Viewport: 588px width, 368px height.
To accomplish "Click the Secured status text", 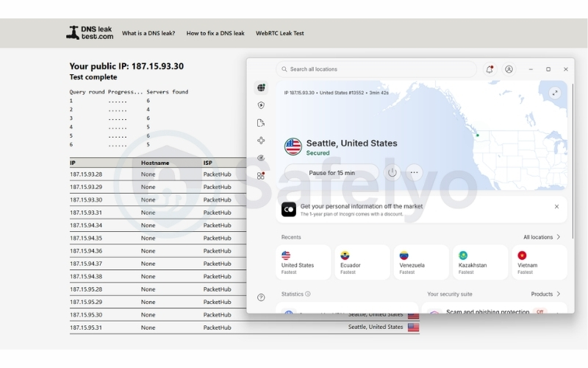I will click(318, 153).
